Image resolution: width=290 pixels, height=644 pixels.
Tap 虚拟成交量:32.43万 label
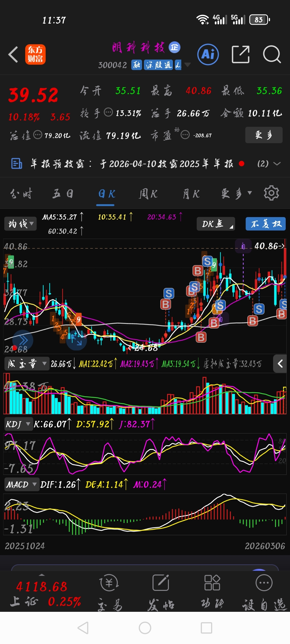coord(232,364)
